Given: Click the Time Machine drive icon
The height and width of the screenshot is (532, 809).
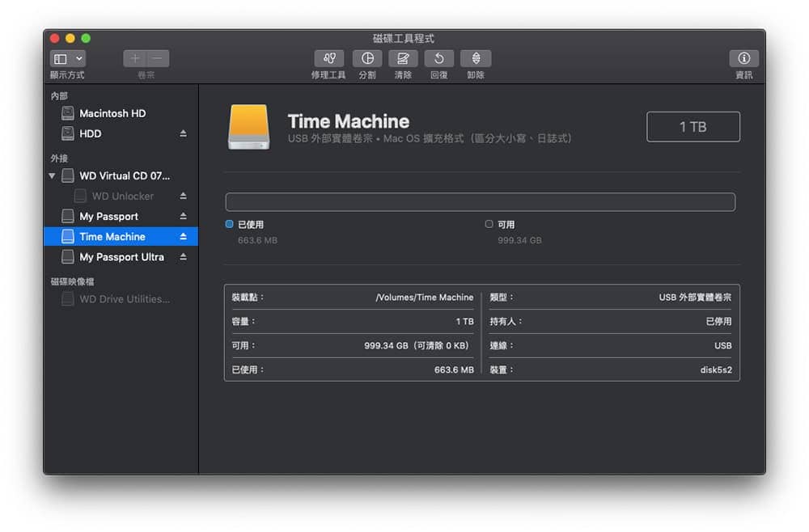Looking at the screenshot, I should pos(248,127).
